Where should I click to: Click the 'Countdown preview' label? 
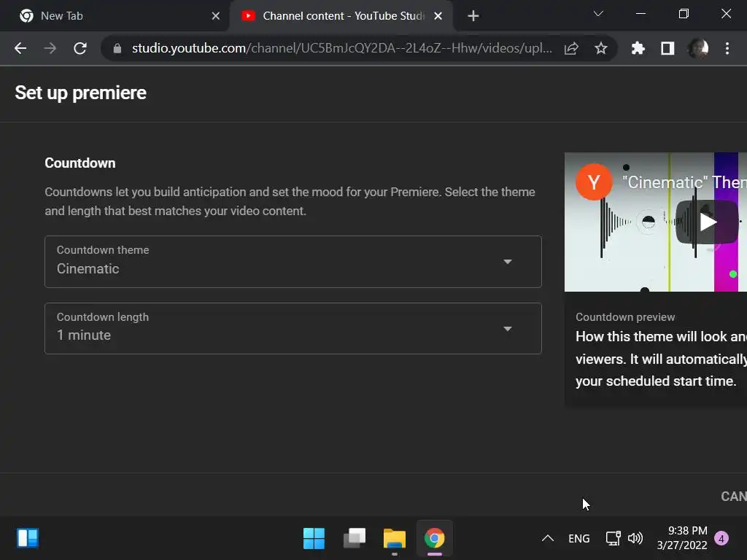[x=625, y=317]
